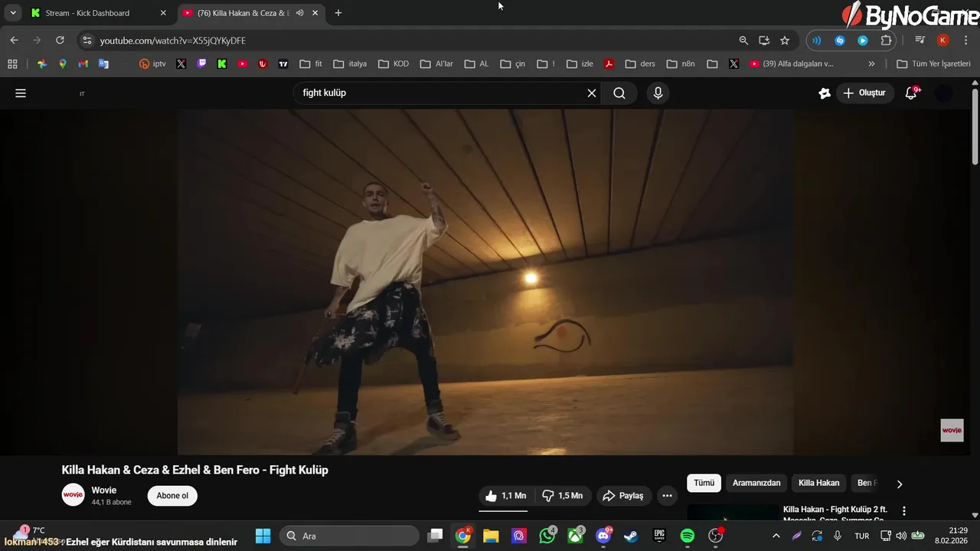Open the fit bookmarks folder

coord(311,64)
